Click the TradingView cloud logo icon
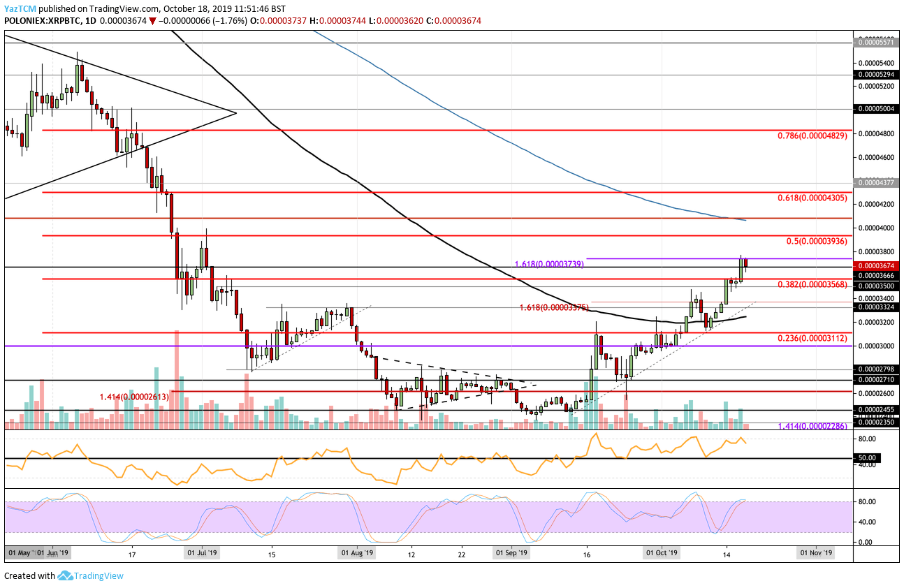904x588 pixels. [66, 576]
